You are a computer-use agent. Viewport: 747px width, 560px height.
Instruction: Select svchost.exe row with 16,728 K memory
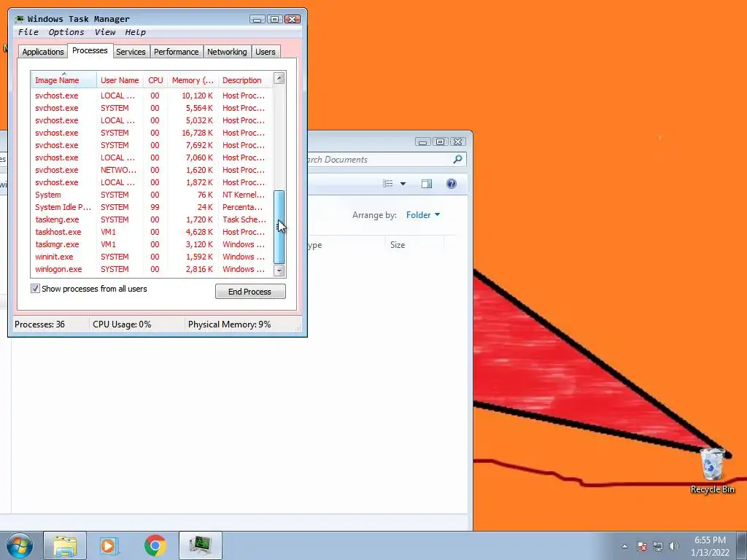coord(152,133)
